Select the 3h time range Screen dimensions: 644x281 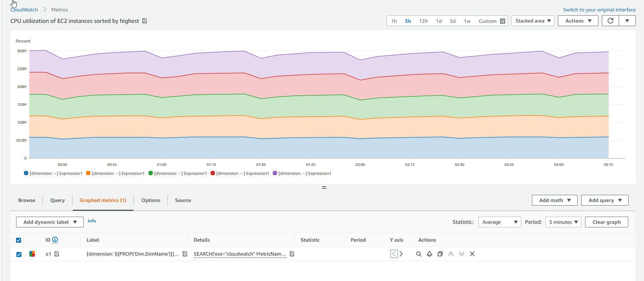(408, 21)
